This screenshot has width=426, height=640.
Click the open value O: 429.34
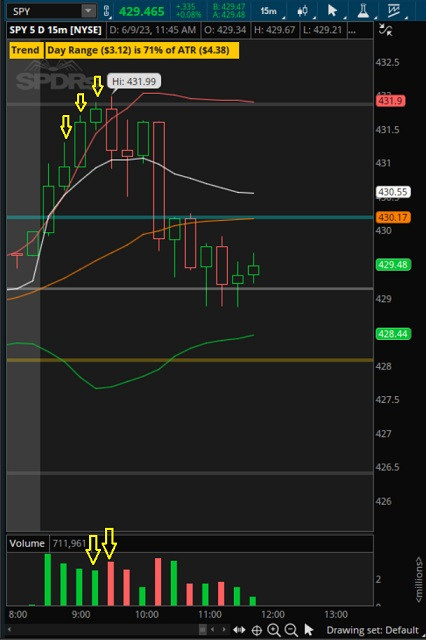225,30
